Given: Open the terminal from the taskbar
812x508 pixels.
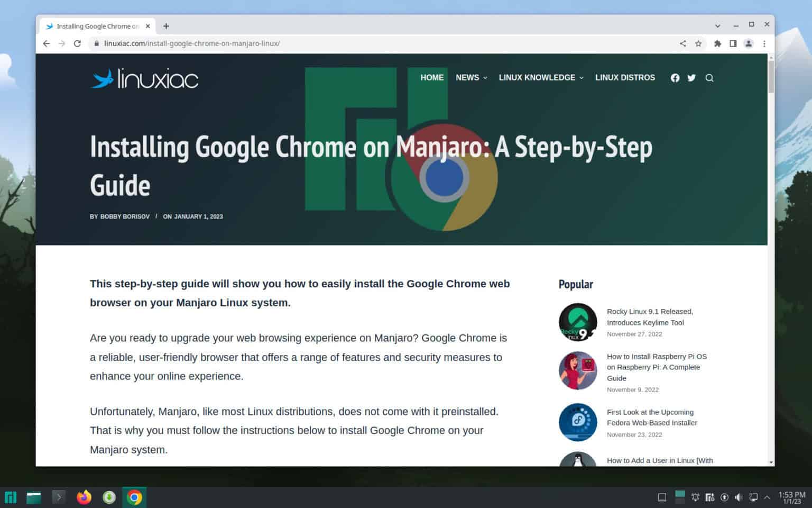Looking at the screenshot, I should point(58,497).
